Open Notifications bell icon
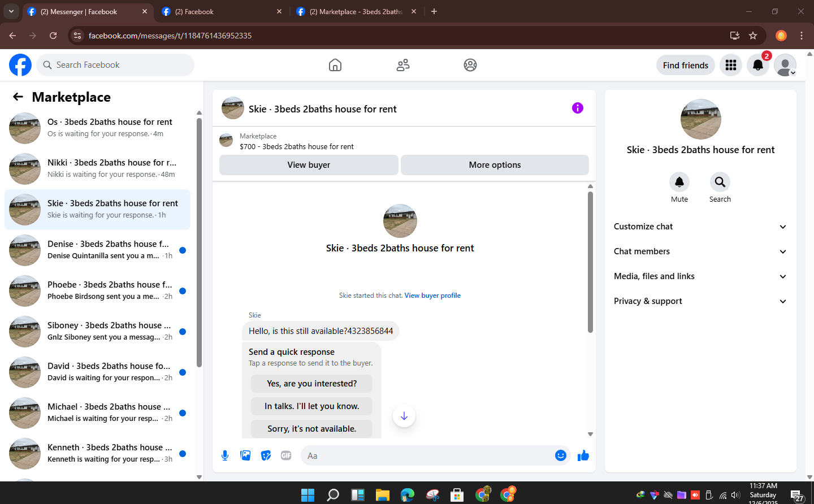Image resolution: width=814 pixels, height=504 pixels. point(758,65)
